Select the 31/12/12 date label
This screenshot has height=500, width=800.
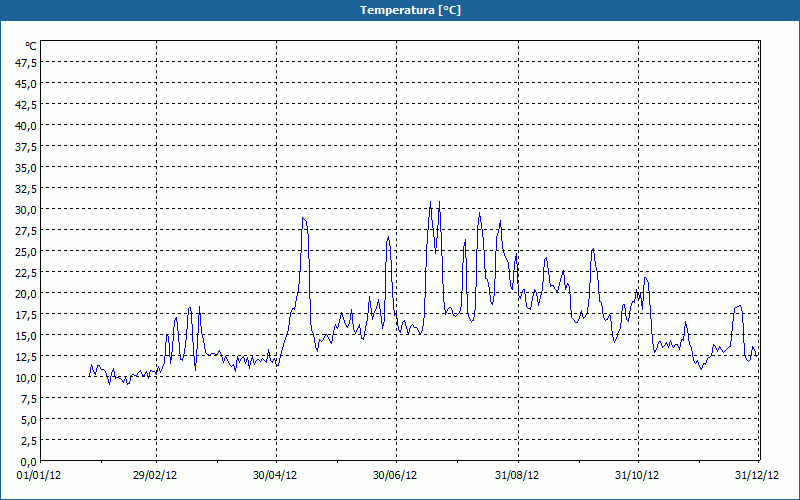point(757,476)
